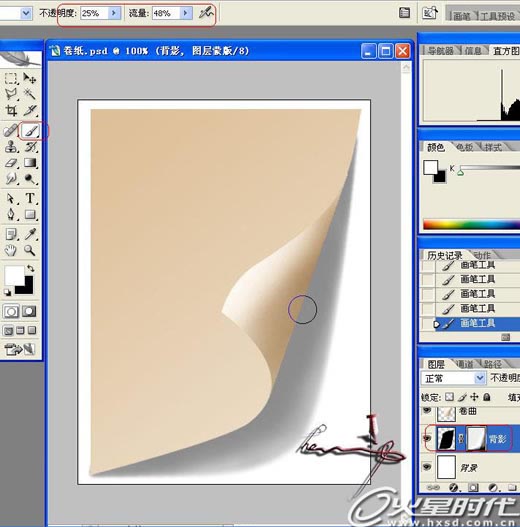Switch to the 动作 actions tab
The height and width of the screenshot is (527, 520).
coord(482,255)
